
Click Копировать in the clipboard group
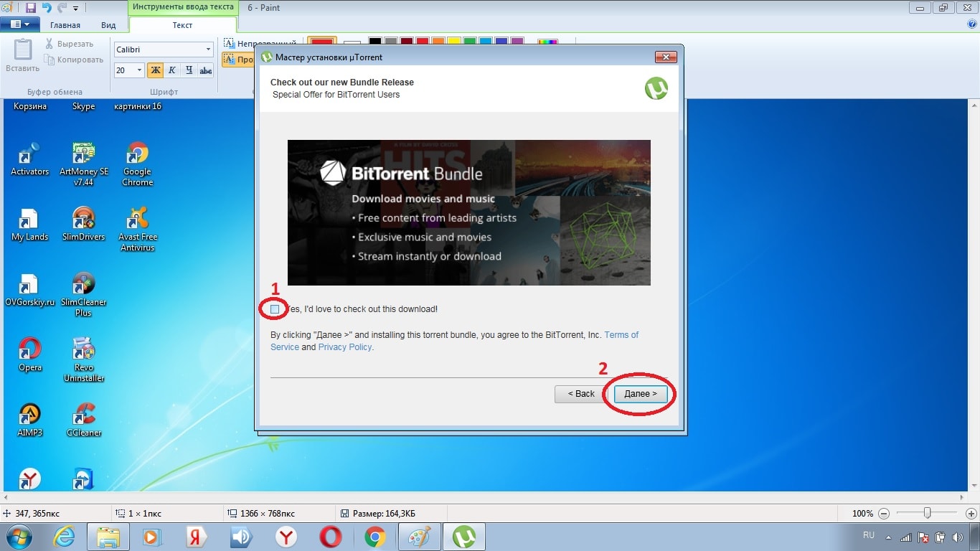click(x=74, y=60)
